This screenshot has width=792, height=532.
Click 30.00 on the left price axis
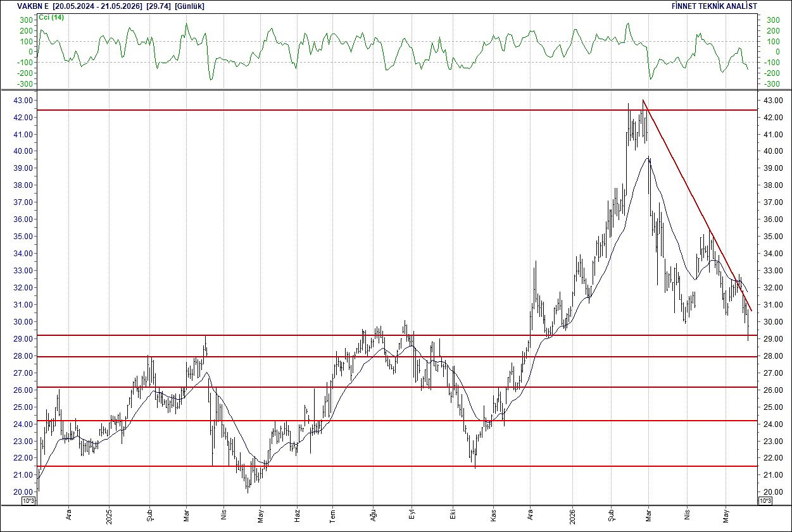[x=23, y=322]
